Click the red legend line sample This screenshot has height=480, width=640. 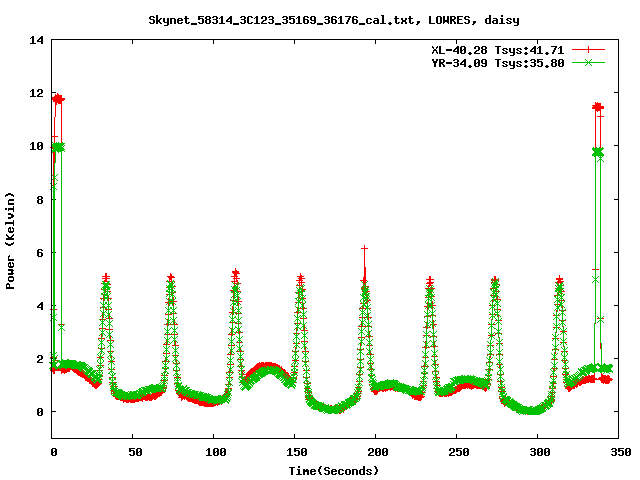click(588, 50)
